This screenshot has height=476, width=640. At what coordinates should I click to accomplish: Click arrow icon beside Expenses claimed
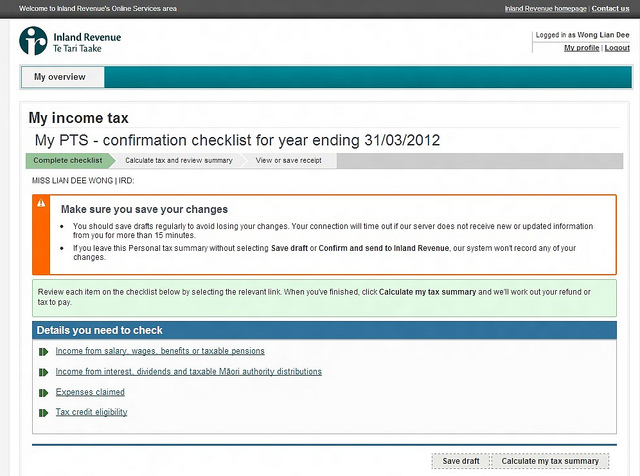click(43, 392)
